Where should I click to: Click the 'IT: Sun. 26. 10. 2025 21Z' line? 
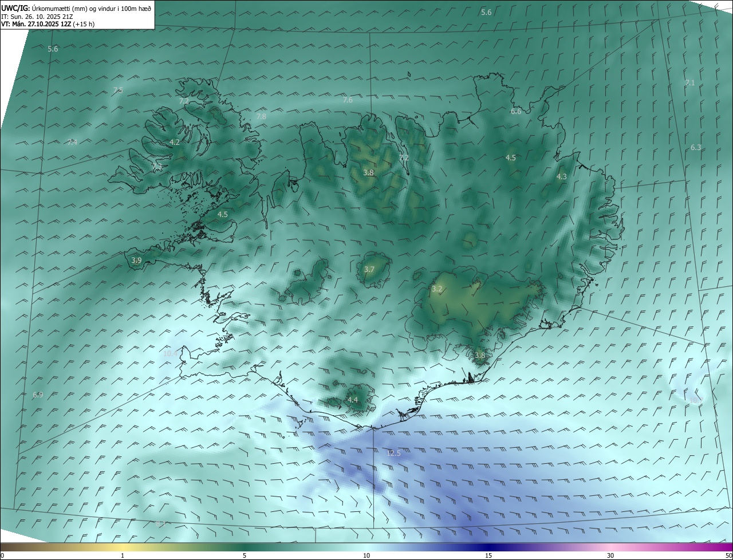36,17
